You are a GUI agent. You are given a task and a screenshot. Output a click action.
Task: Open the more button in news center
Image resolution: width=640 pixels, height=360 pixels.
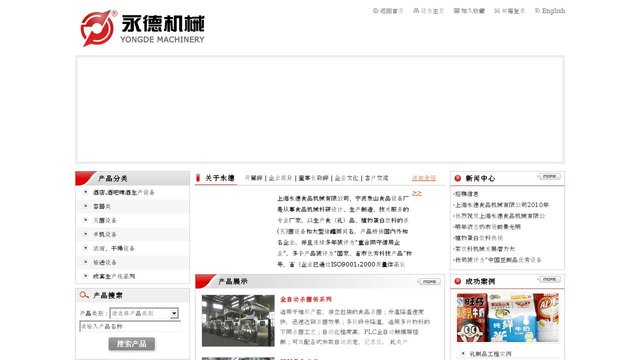click(x=549, y=176)
